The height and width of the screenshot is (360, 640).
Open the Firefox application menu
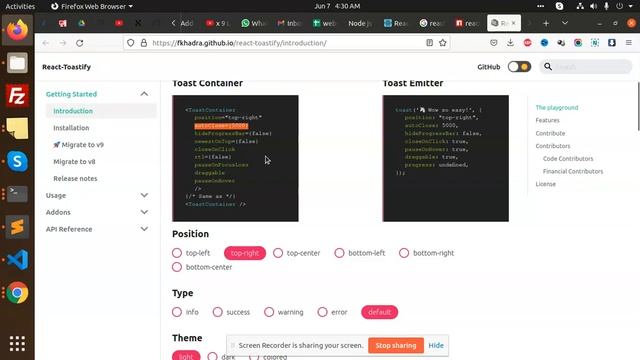[x=629, y=43]
